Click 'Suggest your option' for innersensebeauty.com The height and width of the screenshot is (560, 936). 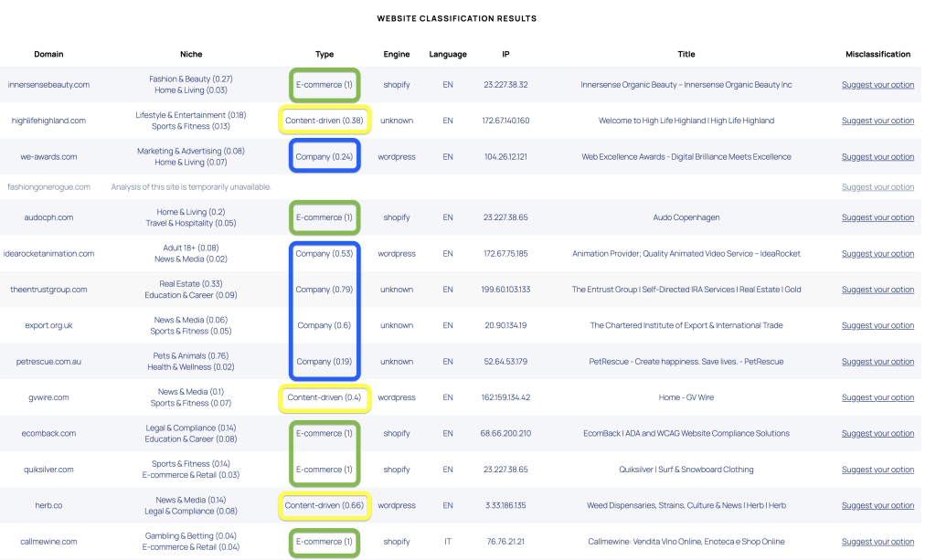click(877, 85)
